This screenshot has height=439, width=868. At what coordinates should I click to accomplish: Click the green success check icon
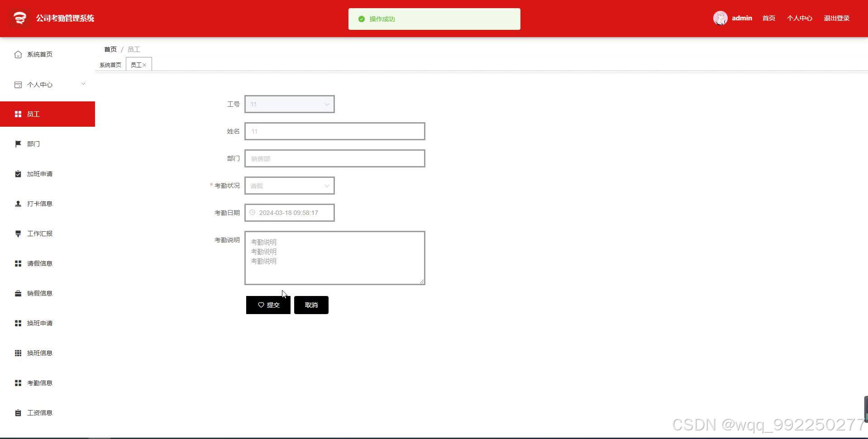[362, 19]
